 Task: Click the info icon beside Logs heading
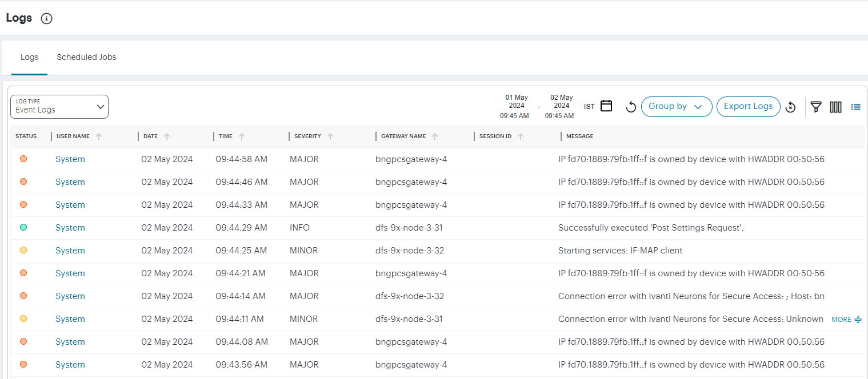pyautogui.click(x=46, y=18)
